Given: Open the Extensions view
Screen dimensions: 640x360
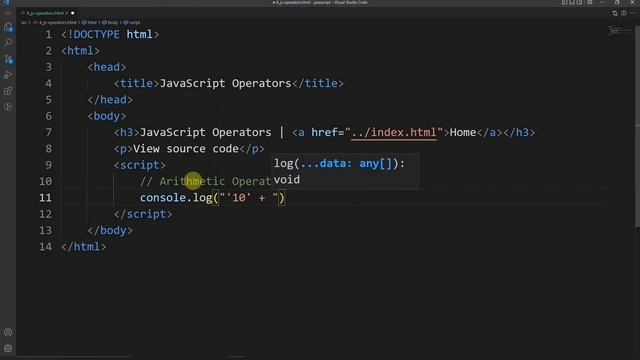Looking at the screenshot, I should (8, 91).
